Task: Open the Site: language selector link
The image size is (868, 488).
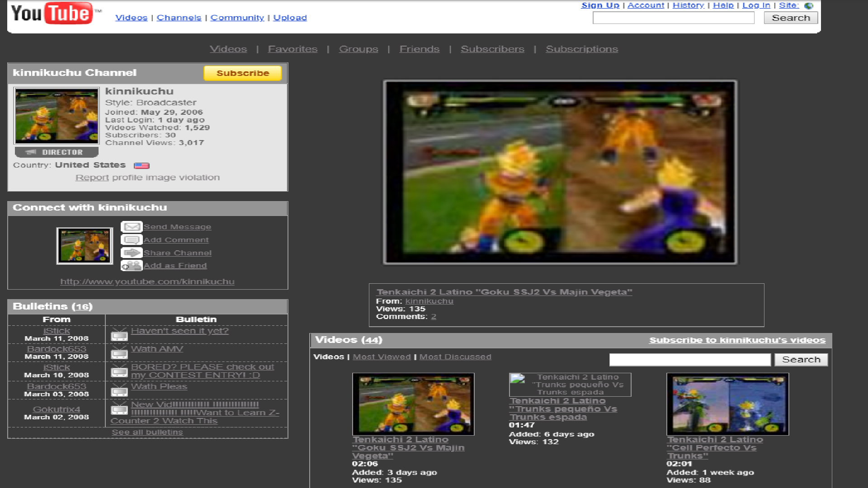Action: point(789,5)
